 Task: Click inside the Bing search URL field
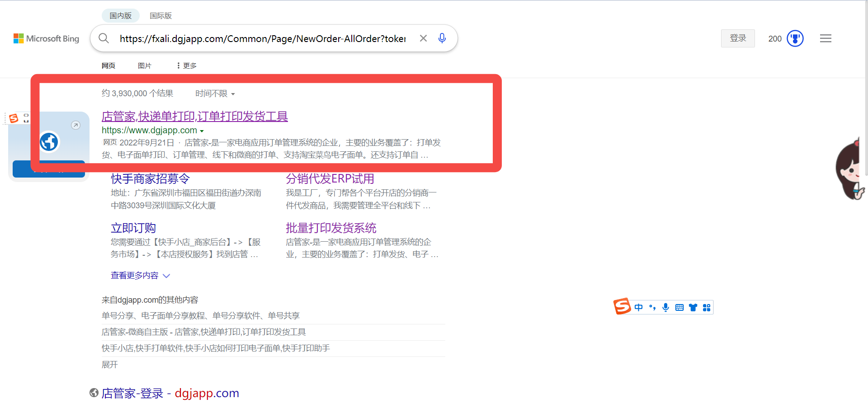pos(262,39)
